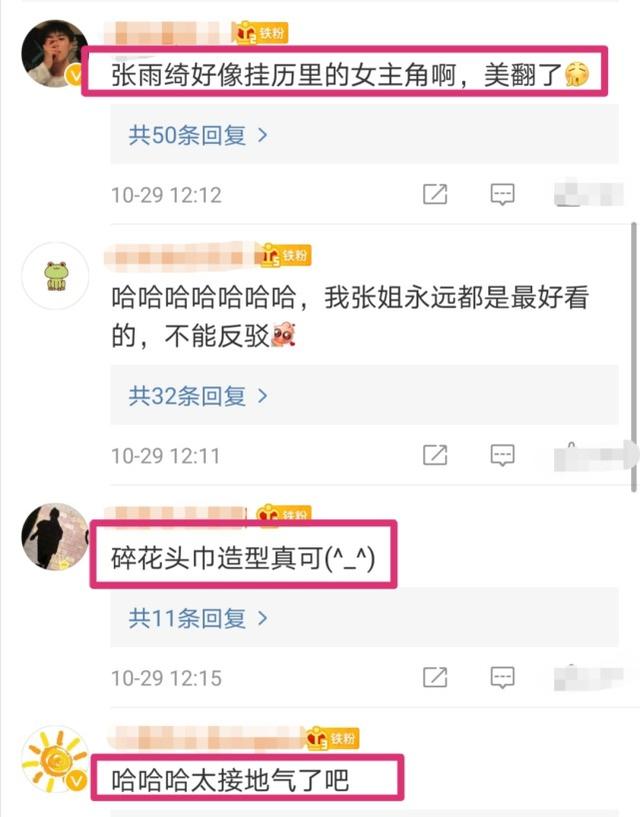This screenshot has width=640, height=817.
Task: Tap 铁粉 badge on first commenter
Action: click(260, 33)
